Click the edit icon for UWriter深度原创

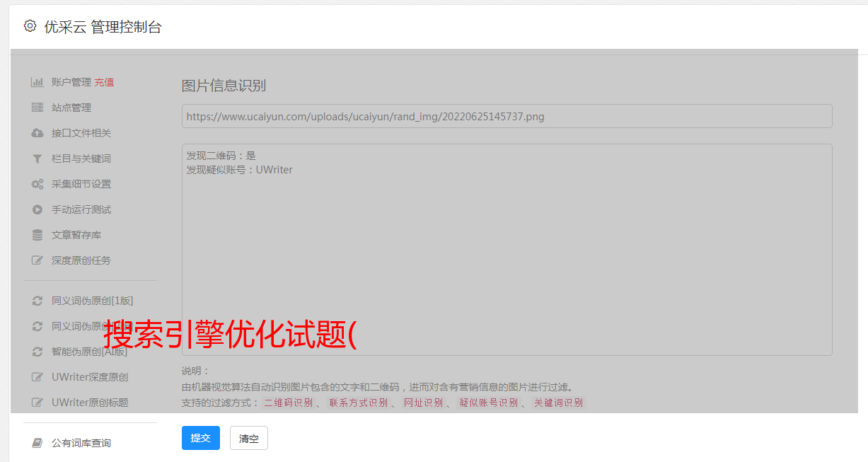click(37, 377)
